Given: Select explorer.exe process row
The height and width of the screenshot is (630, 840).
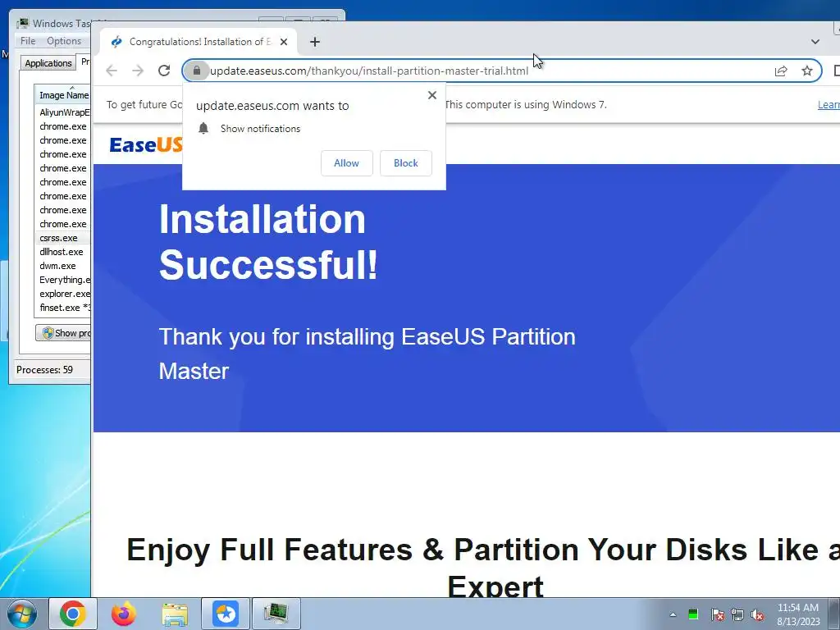Looking at the screenshot, I should [x=63, y=294].
